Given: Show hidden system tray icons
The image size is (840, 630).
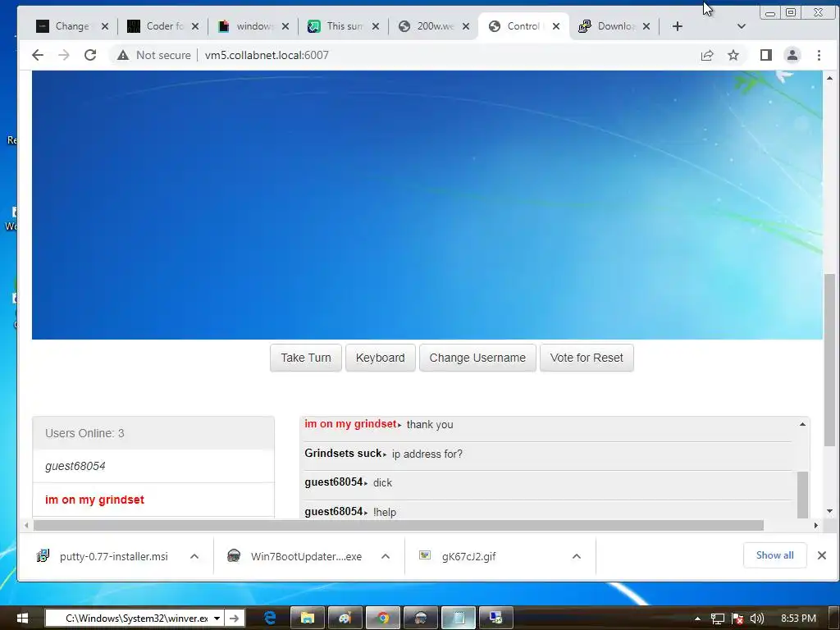Looking at the screenshot, I should tap(697, 619).
